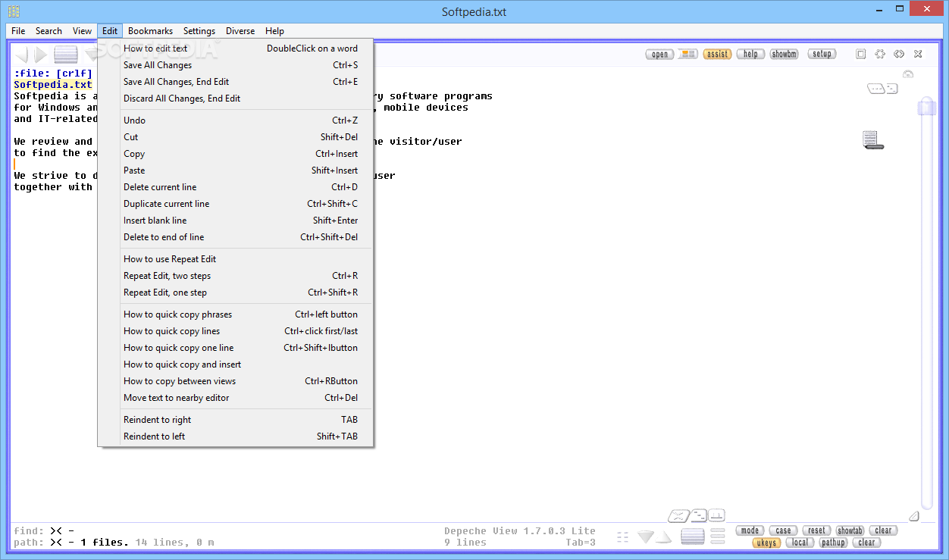
Task: Click the crossed parallelogram icon above bottom bar
Action: point(678,515)
